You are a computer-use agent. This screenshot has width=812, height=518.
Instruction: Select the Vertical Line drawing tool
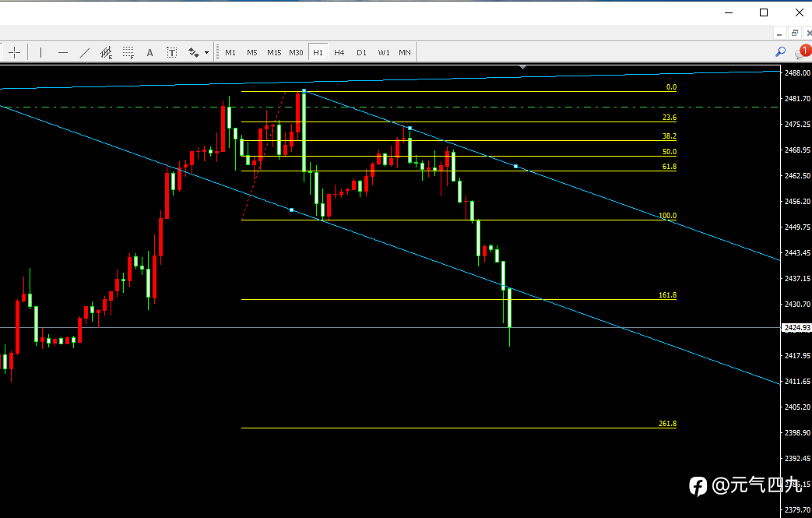(x=40, y=52)
